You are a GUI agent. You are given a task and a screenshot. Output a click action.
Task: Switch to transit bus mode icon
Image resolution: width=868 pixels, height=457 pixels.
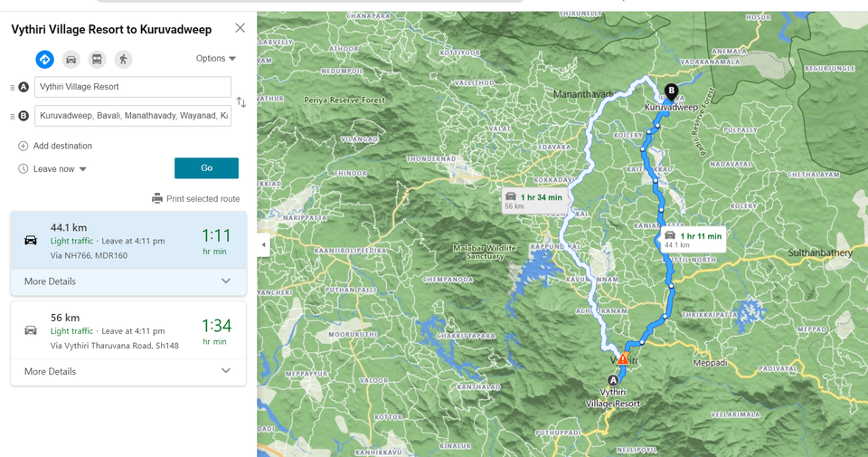pos(97,59)
